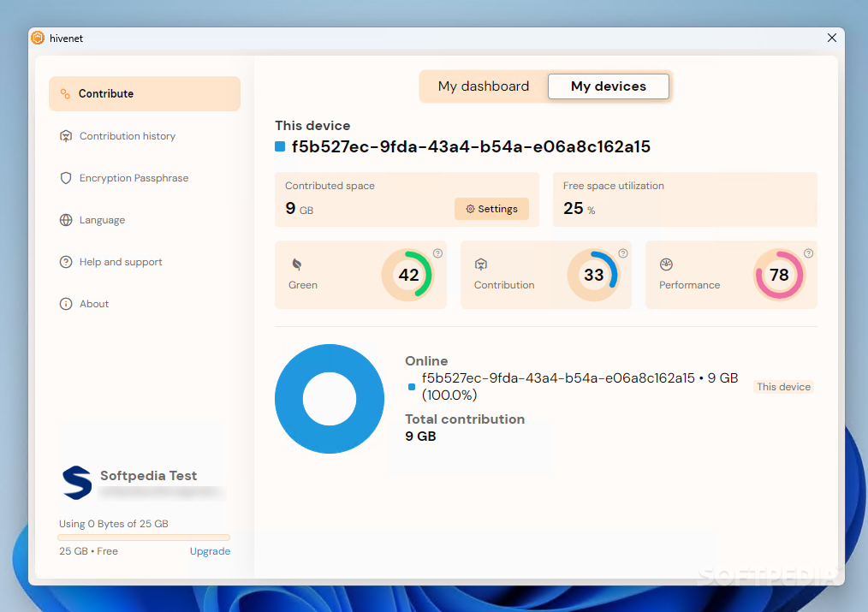Click the shield icon for Encryption Passphrase
The image size is (868, 612).
point(66,178)
